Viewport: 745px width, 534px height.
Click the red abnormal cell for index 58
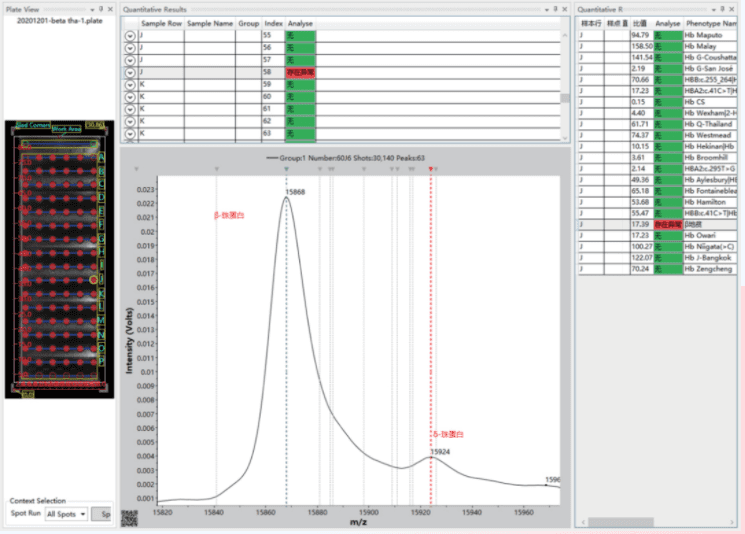300,72
